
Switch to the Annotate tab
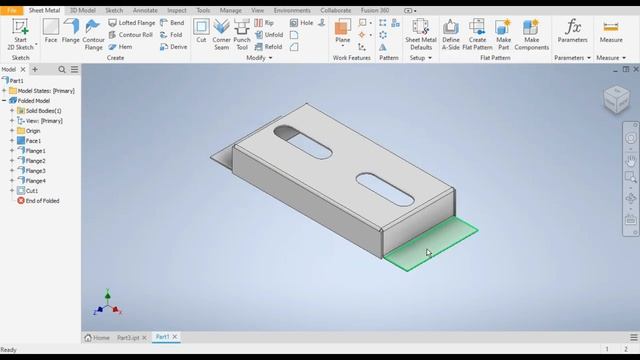click(x=145, y=11)
